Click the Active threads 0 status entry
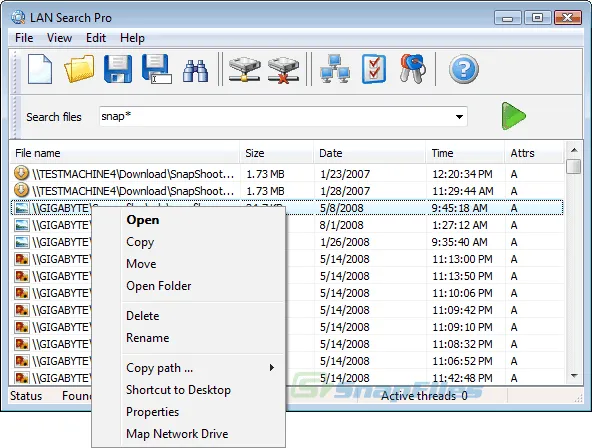The image size is (592, 448). point(424,396)
